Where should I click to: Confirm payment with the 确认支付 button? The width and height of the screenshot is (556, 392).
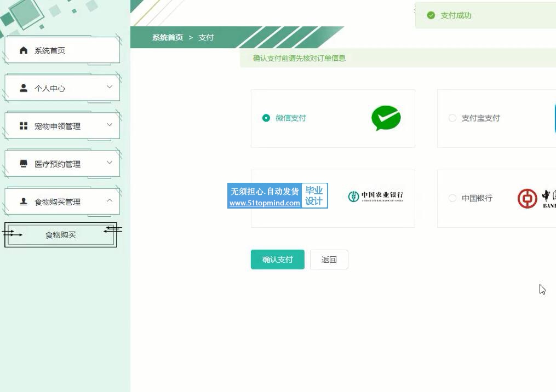[278, 260]
